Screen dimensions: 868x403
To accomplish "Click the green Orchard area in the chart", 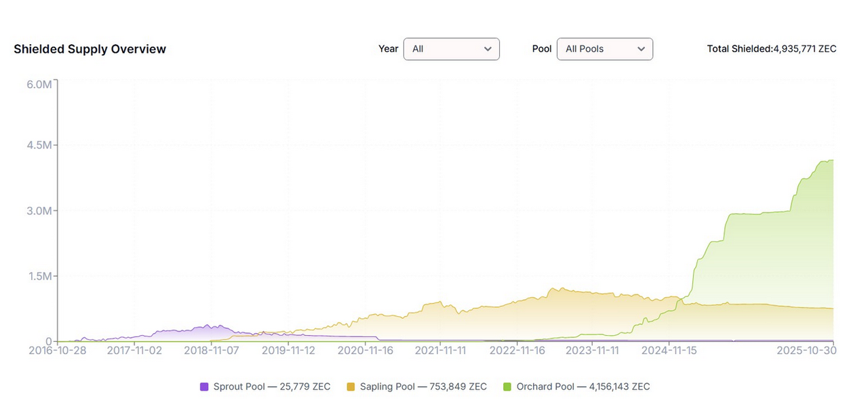I will click(x=766, y=258).
